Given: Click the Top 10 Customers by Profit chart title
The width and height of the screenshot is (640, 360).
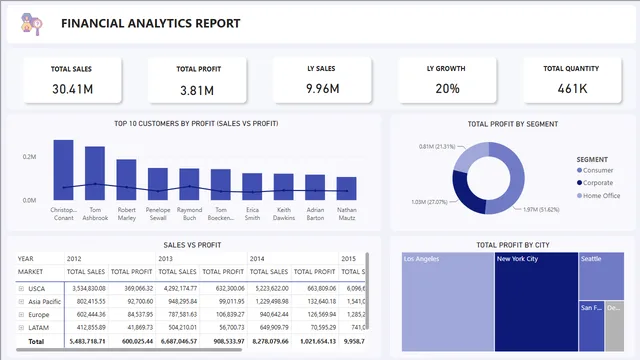Looking at the screenshot, I should [x=196, y=124].
